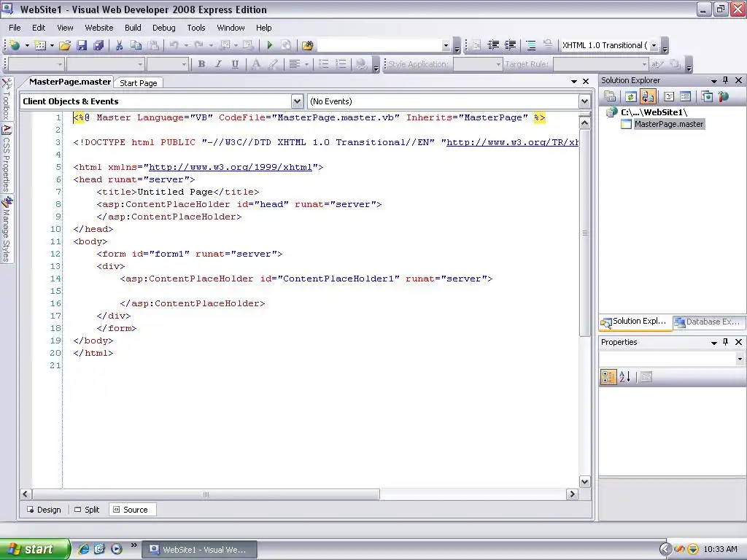This screenshot has width=747, height=560.
Task: Select MasterPage.master in Solution Explorer
Action: (x=668, y=124)
